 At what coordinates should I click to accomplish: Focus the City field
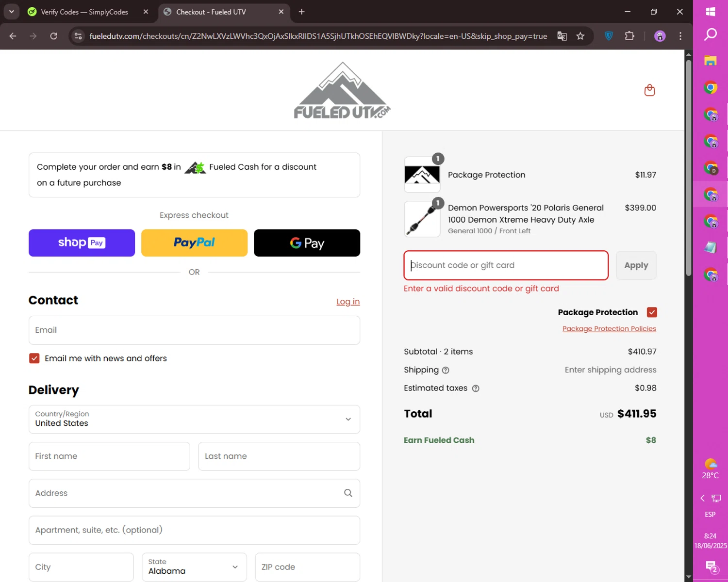81,567
